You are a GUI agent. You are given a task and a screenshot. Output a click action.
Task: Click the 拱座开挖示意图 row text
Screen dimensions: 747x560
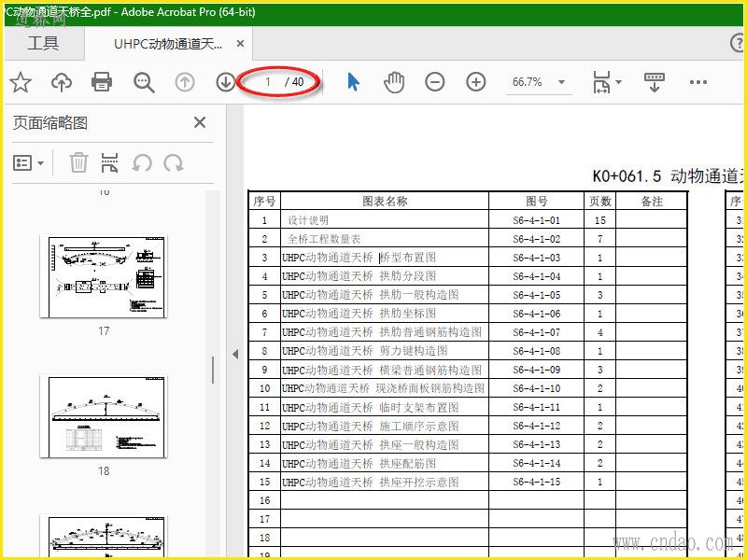point(419,482)
